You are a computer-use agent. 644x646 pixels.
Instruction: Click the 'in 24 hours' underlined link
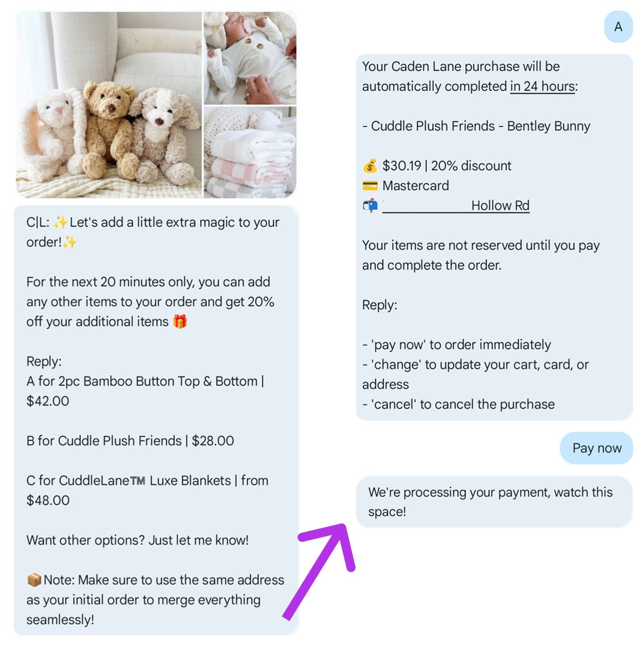tap(542, 86)
